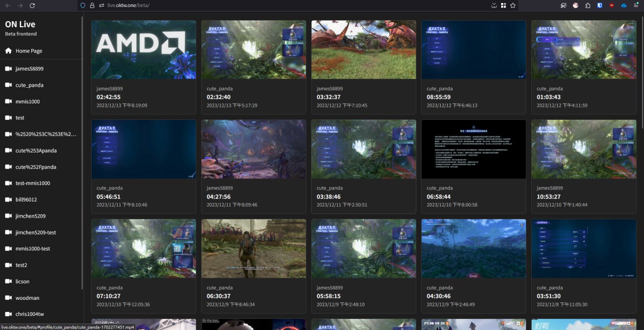Select mmis1000-test in the sidebar
644x330 pixels.
[x=41, y=249]
